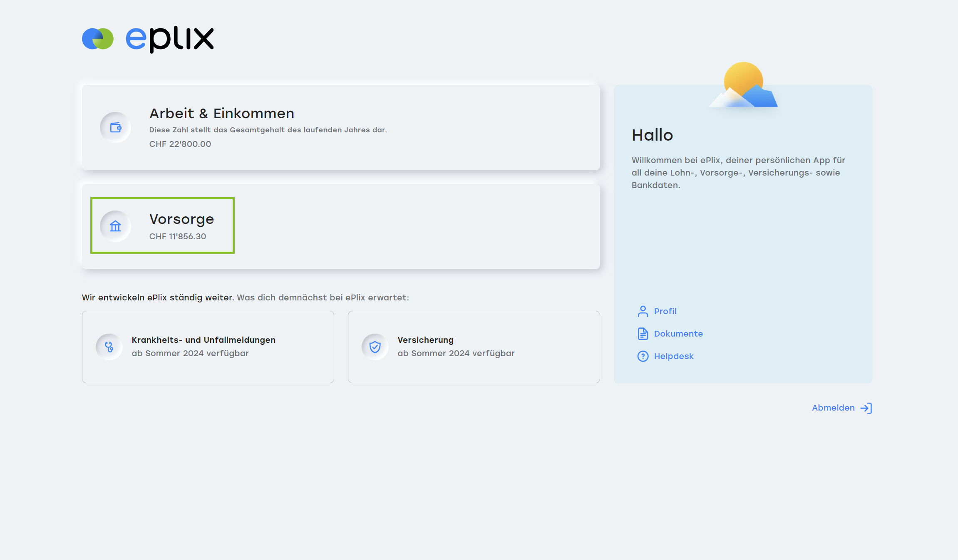Open the Dokumente link
This screenshot has width=958, height=560.
coord(678,334)
